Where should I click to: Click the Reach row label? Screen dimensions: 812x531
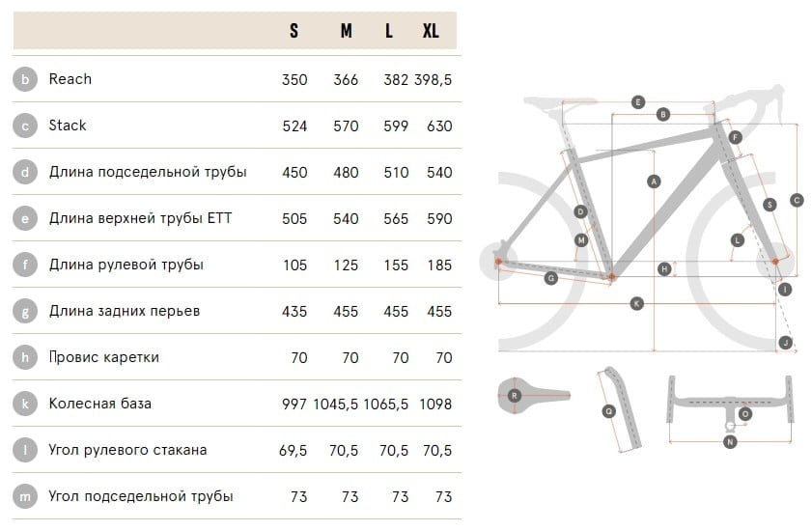click(x=70, y=79)
